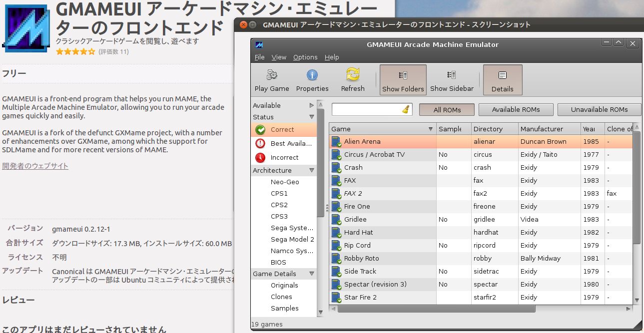Sort by the Year column header
This screenshot has width=644, height=333.
pyautogui.click(x=593, y=129)
